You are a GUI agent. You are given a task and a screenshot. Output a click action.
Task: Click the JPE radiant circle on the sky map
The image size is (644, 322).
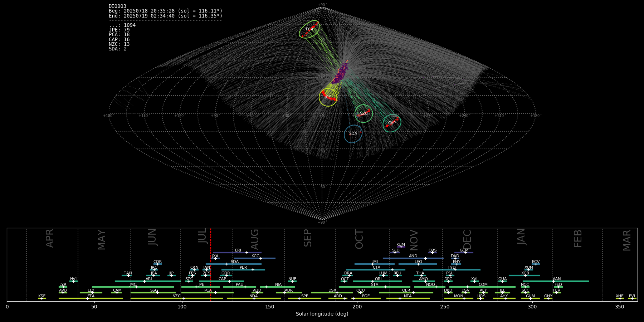pos(328,97)
